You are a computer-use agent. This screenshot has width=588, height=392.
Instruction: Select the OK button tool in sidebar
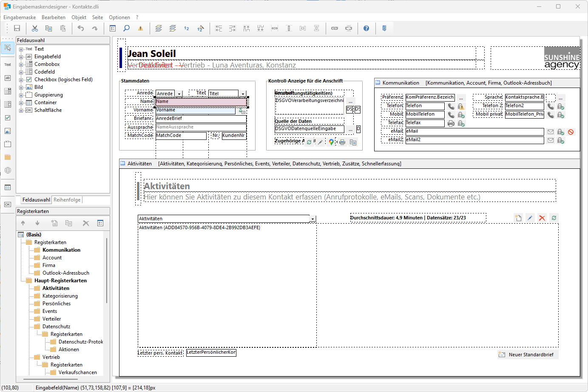coord(8,205)
